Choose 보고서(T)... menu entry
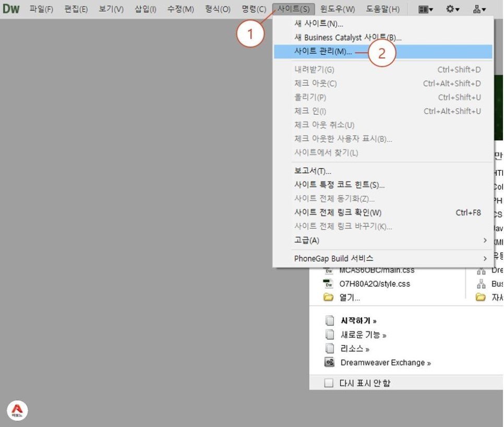Viewport: 504px width, 427px height. click(382, 171)
